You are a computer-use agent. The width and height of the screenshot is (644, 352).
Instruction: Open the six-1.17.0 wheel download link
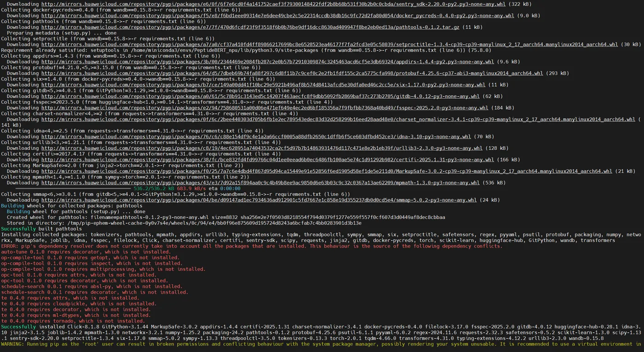click(x=263, y=85)
